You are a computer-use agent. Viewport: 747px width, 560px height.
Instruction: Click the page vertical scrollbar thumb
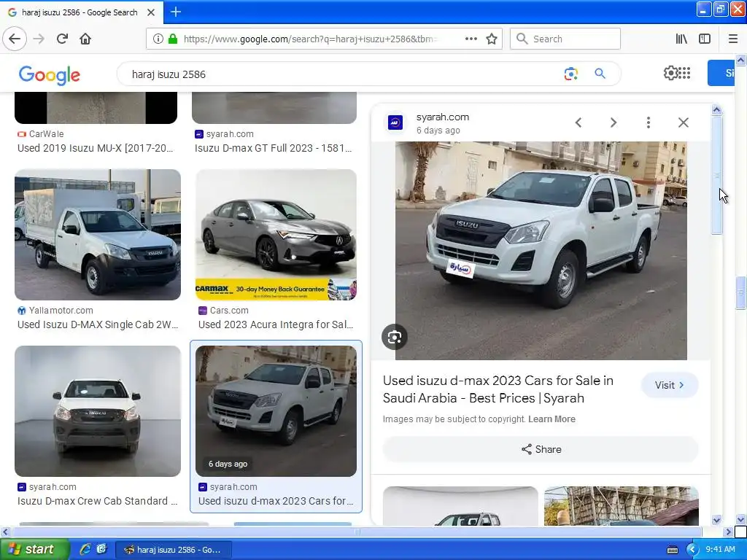pos(740,292)
